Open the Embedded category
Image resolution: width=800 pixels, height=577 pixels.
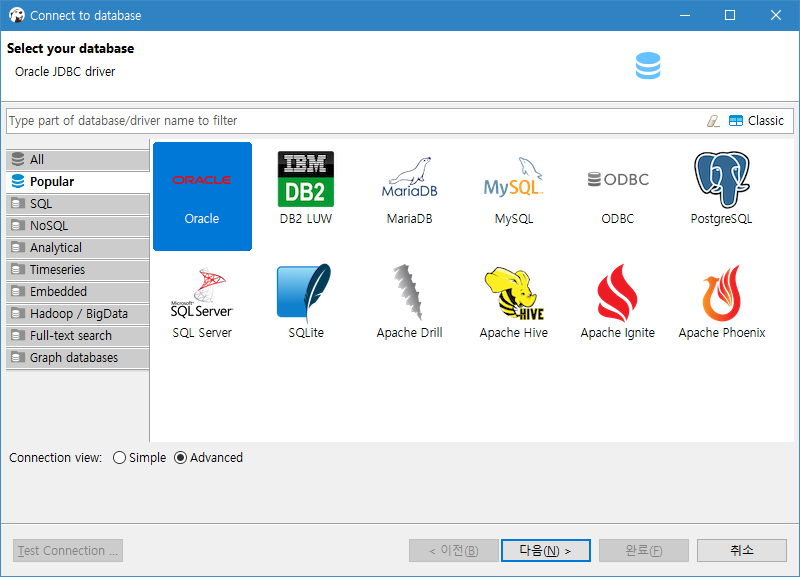click(x=78, y=291)
